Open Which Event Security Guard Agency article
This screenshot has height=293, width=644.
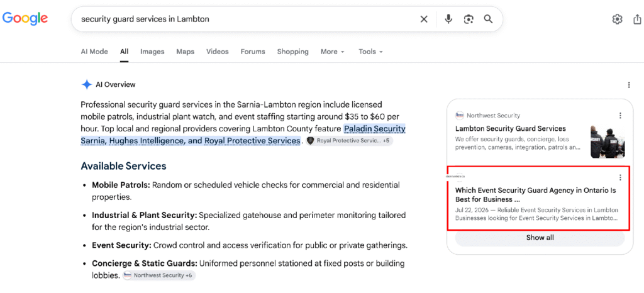tap(536, 195)
